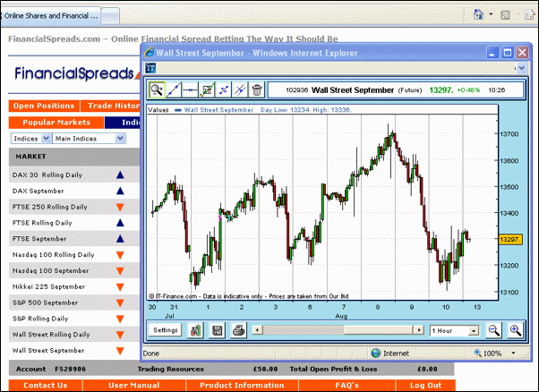The height and width of the screenshot is (392, 539).
Task: Select the crossed lines drawing tool
Action: pos(240,90)
